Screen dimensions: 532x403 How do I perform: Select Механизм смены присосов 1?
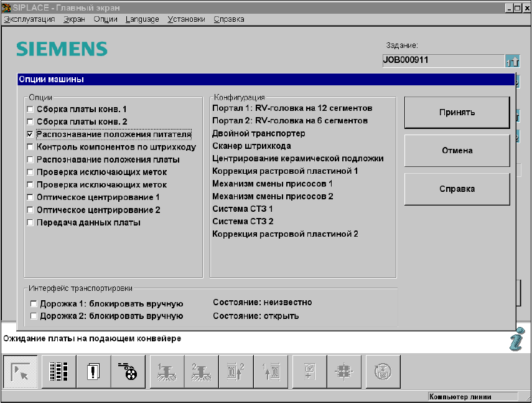click(272, 184)
